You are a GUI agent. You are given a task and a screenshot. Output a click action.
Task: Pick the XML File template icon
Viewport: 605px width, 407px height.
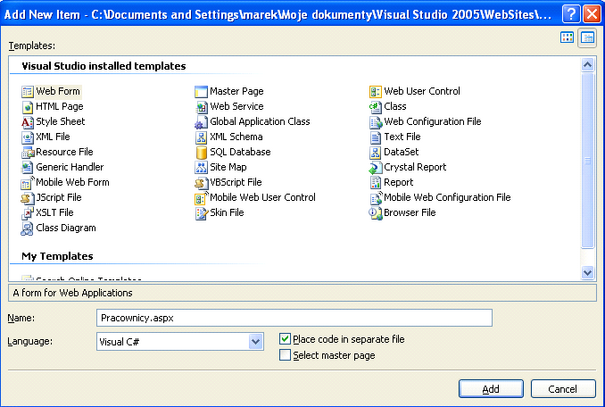click(27, 137)
